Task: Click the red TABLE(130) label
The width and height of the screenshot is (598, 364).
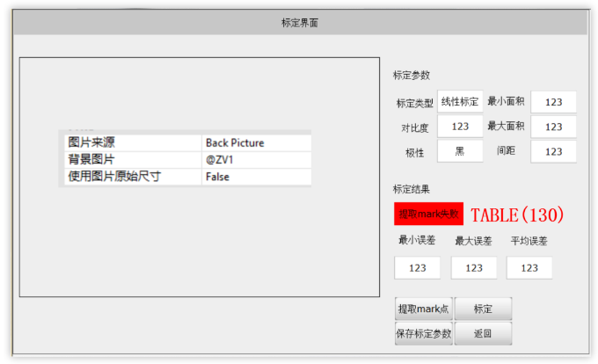Action: point(517,215)
